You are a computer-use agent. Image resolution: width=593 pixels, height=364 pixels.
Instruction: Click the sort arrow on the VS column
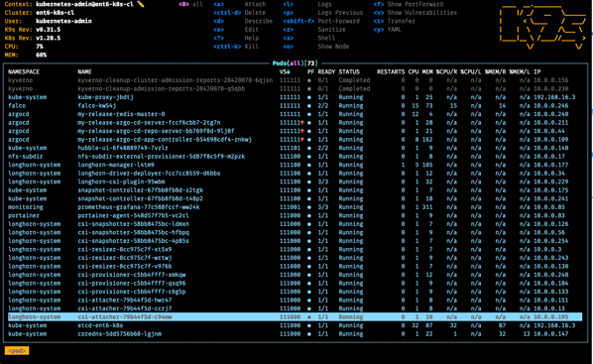coord(289,71)
